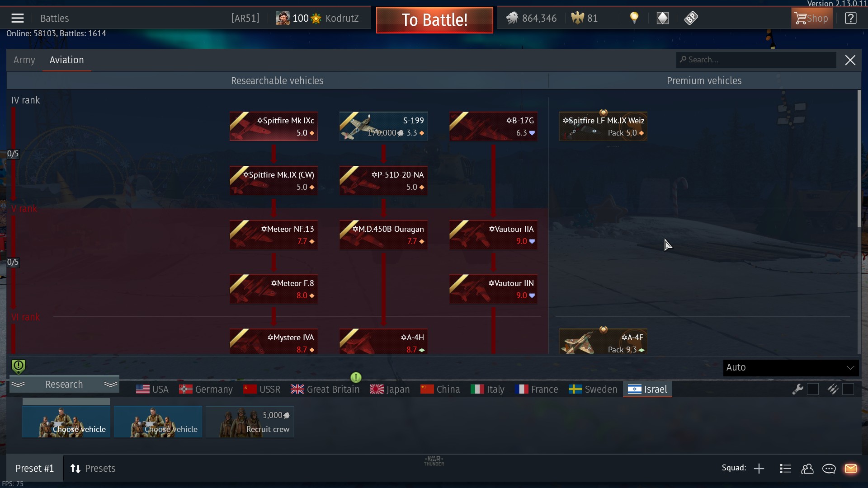This screenshot has width=868, height=488.
Task: Open help with the question mark icon
Action: (x=850, y=18)
